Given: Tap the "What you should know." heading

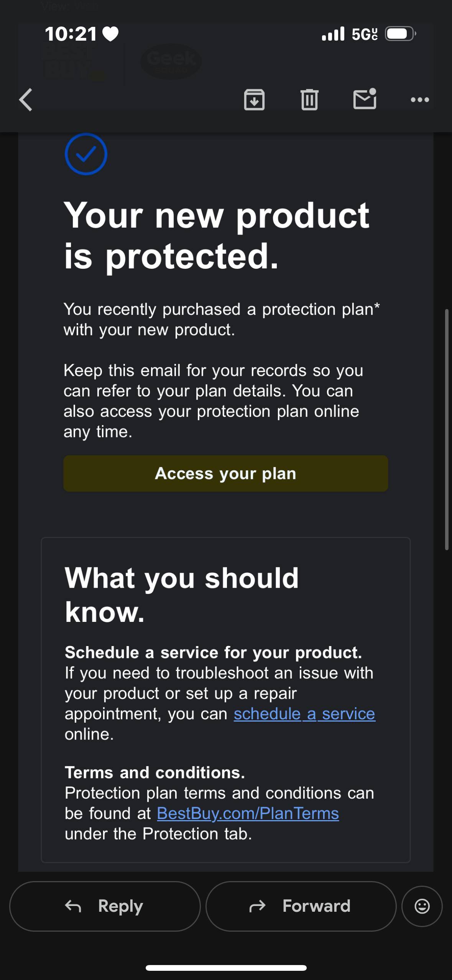Looking at the screenshot, I should tap(181, 594).
